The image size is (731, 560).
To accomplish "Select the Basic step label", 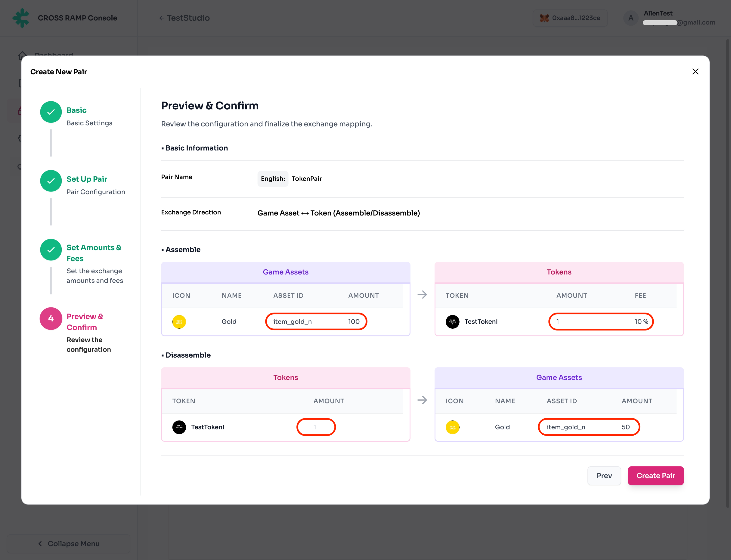I will pyautogui.click(x=76, y=110).
